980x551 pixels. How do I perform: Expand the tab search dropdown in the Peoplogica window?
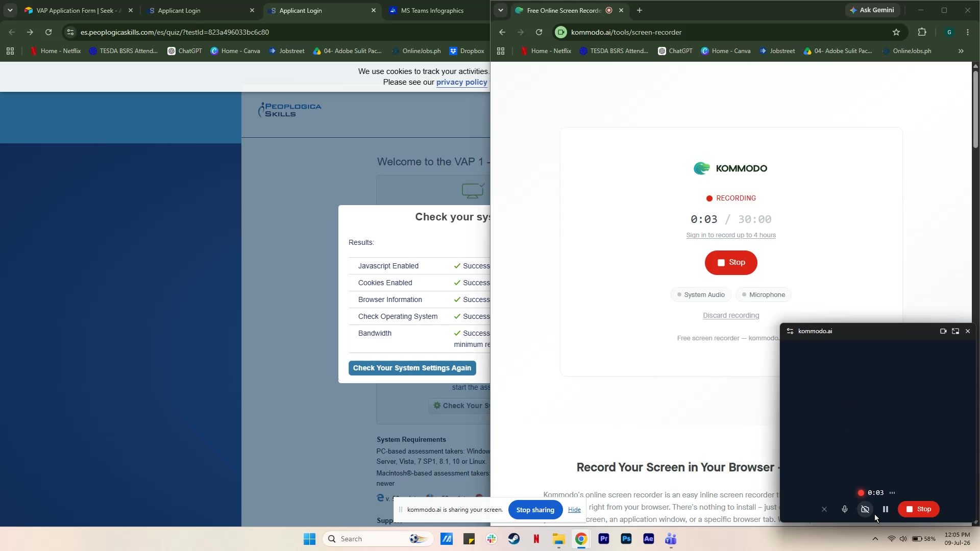10,10
